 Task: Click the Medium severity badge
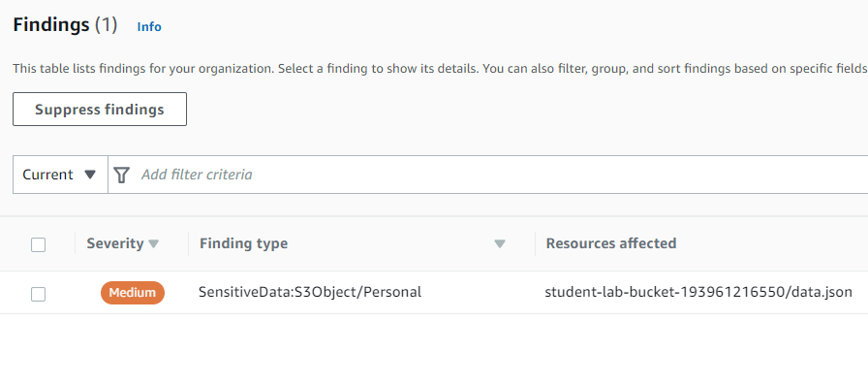[133, 293]
